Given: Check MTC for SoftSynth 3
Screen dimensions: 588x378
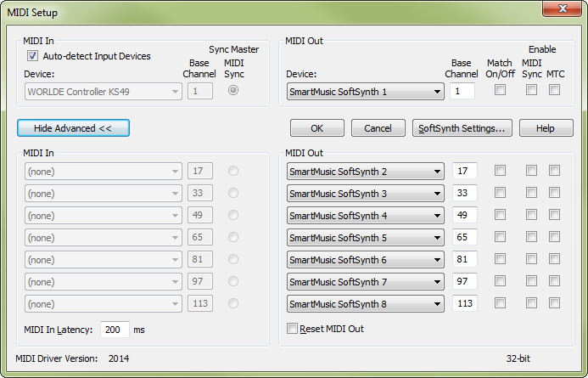Looking at the screenshot, I should tap(555, 193).
